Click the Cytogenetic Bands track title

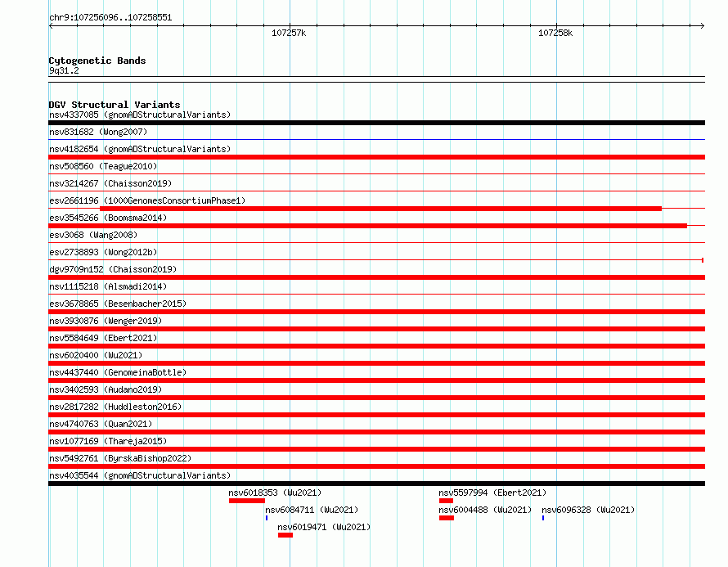click(x=97, y=61)
